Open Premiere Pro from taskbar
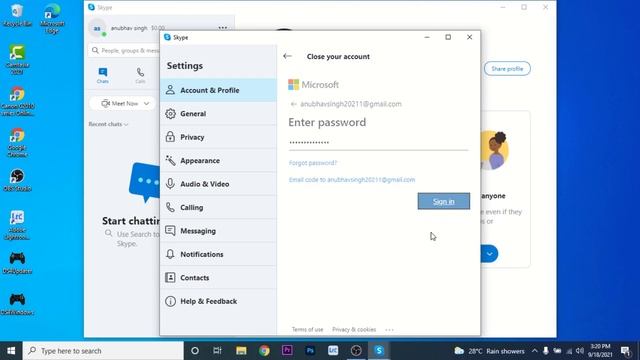Screen dimensions: 640x360 click(x=287, y=351)
